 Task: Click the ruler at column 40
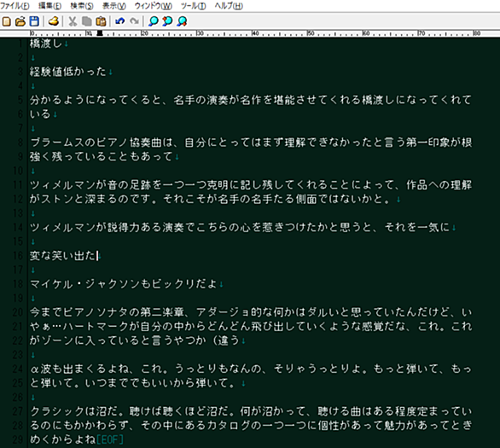[255, 33]
